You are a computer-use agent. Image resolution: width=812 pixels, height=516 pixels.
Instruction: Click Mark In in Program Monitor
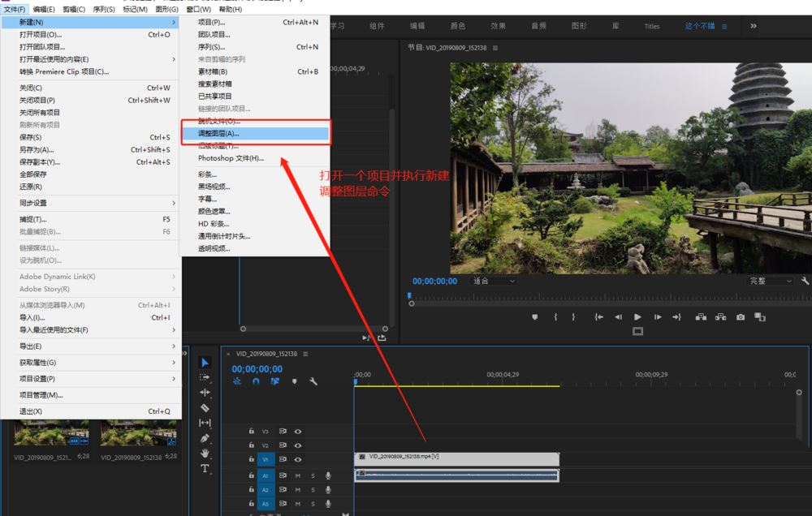coord(555,316)
